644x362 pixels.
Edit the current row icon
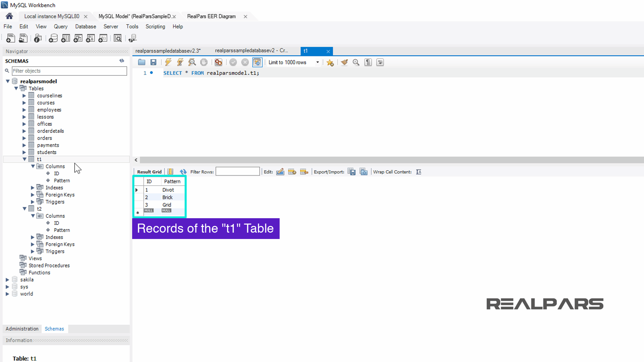(280, 172)
